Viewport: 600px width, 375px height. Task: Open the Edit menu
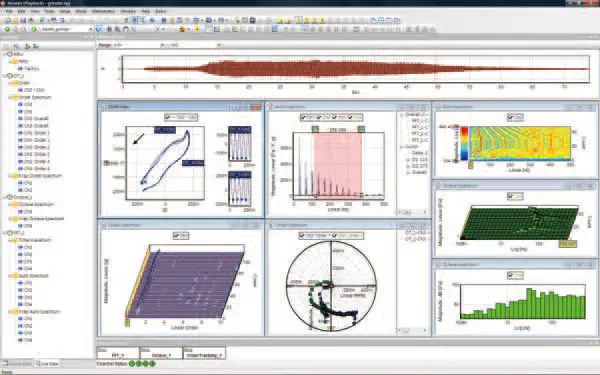coord(21,11)
